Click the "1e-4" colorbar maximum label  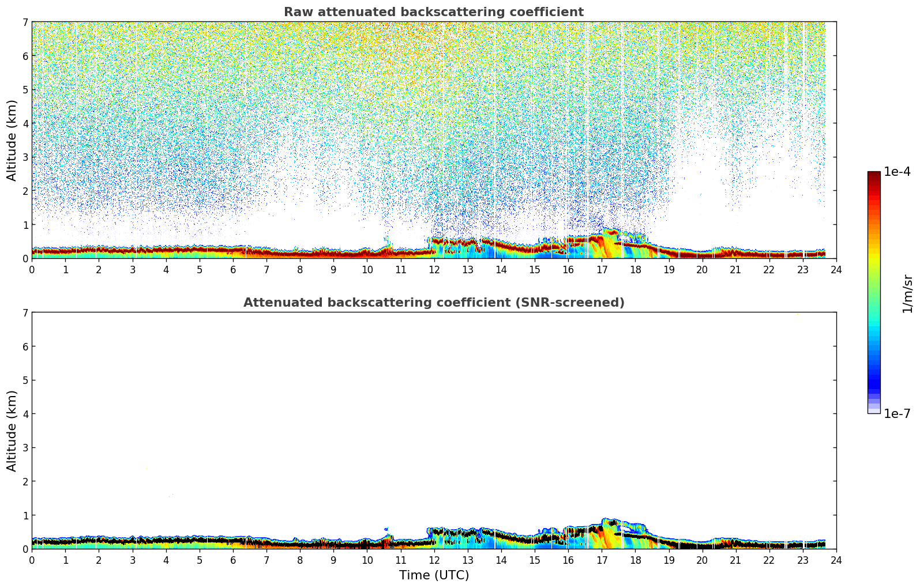coord(898,172)
